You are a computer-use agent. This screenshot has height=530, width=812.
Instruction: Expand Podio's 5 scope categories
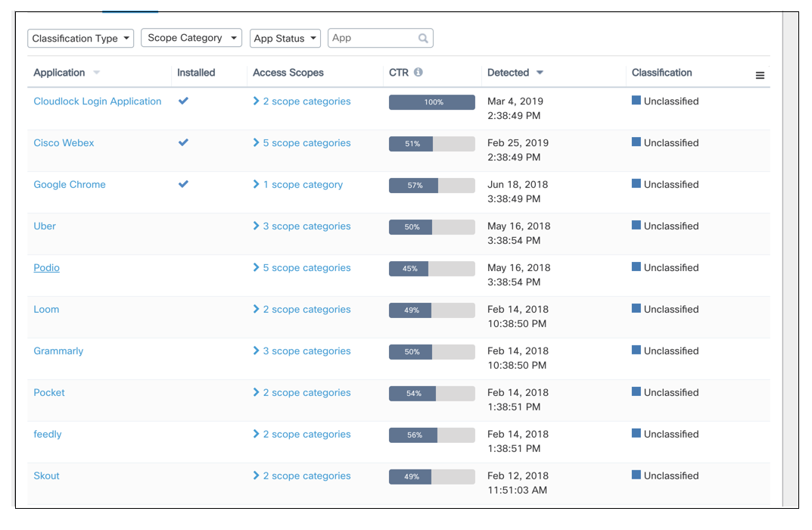click(x=301, y=267)
